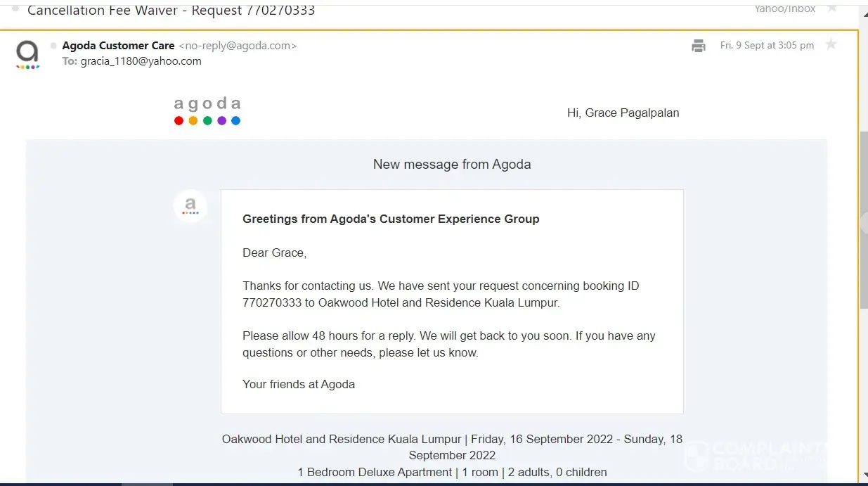Click the Agoda logo in email body
868x486 pixels.
tap(207, 111)
